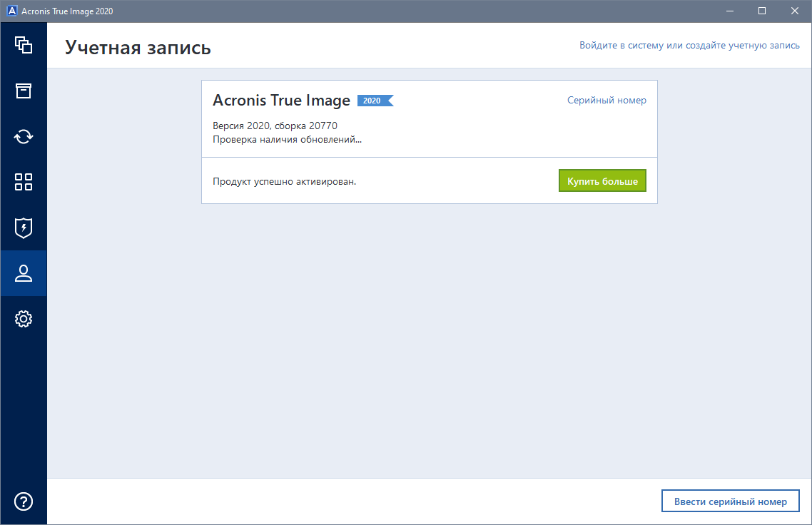Open the "Серийный номер" link
The width and height of the screenshot is (812, 525).
pos(607,101)
